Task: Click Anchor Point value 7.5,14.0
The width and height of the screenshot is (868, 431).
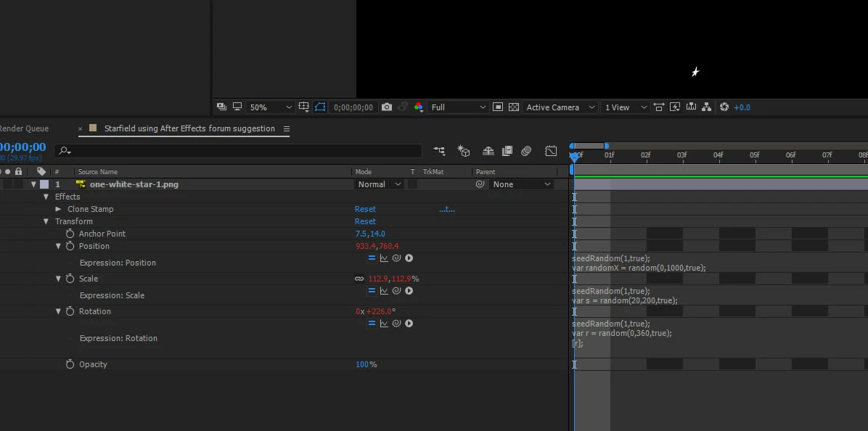Action: point(370,234)
